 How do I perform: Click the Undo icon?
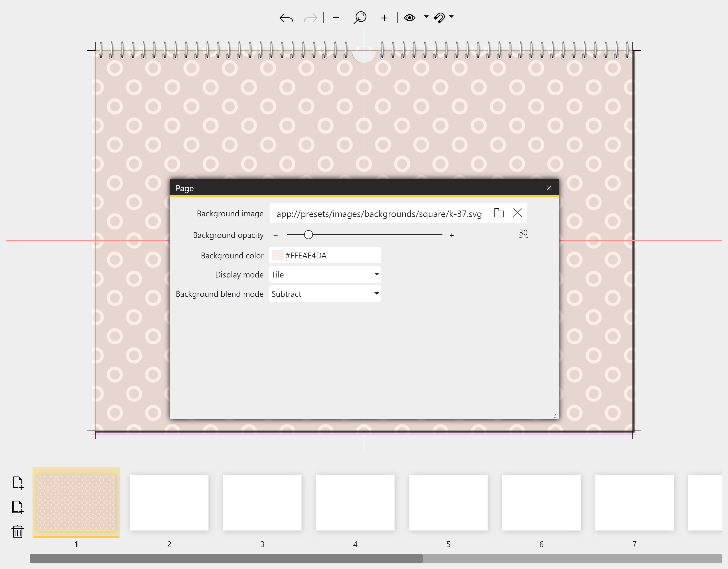point(286,17)
